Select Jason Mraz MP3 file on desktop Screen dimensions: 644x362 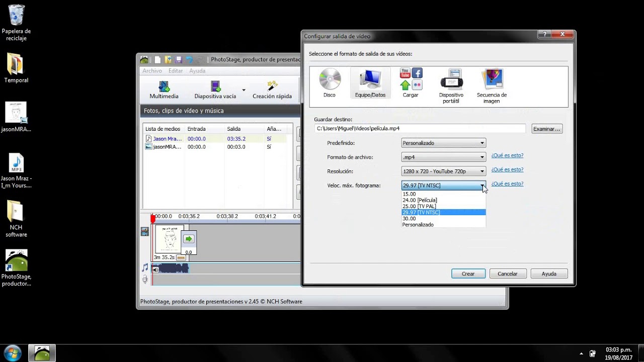[16, 171]
